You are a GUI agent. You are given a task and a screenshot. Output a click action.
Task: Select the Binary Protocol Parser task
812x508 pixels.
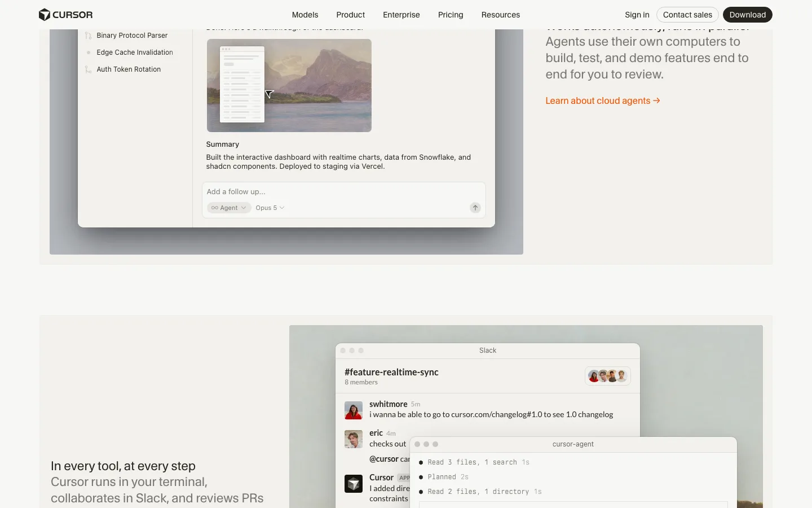coord(132,36)
